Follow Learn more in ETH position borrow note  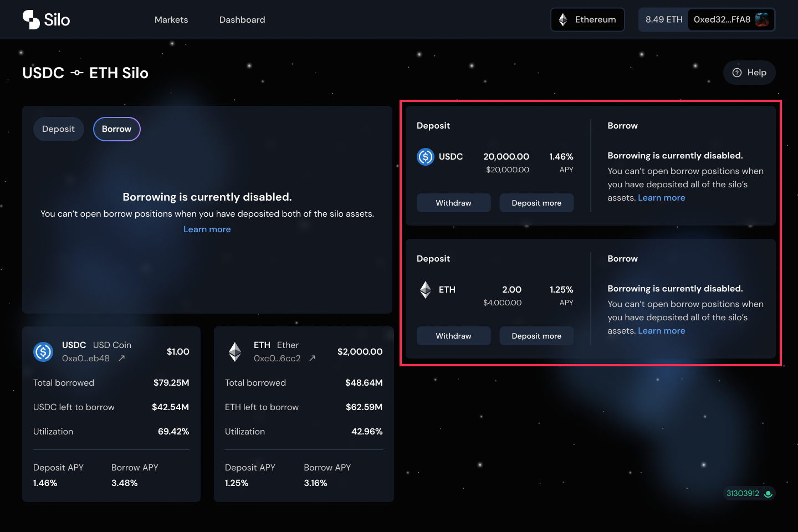click(662, 331)
